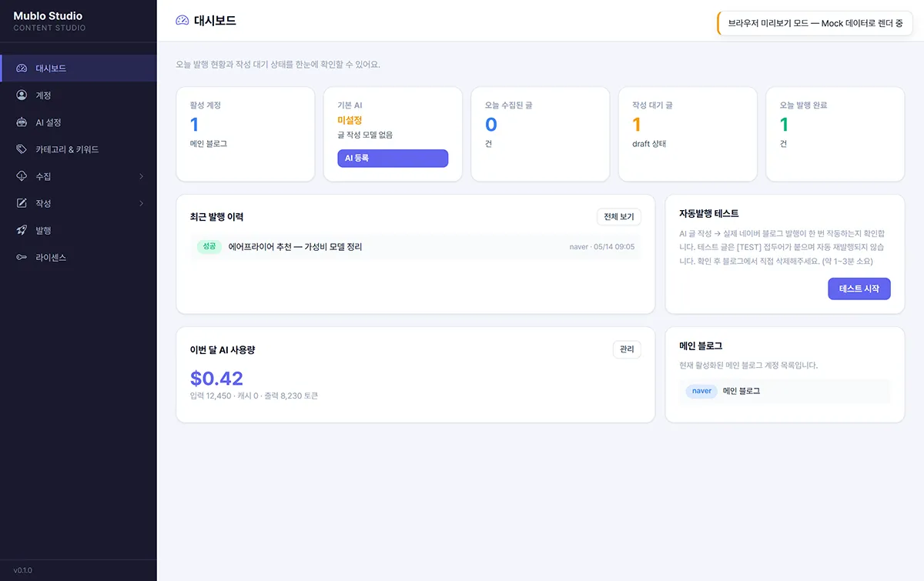Click the 오늘 수집된 글 count 0
The height and width of the screenshot is (581, 924).
490,125
